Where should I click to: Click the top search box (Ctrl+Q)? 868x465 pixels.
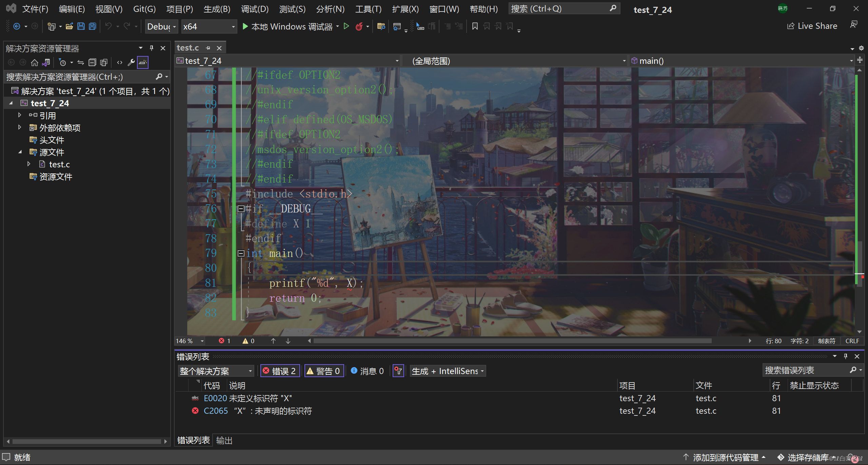tap(564, 8)
